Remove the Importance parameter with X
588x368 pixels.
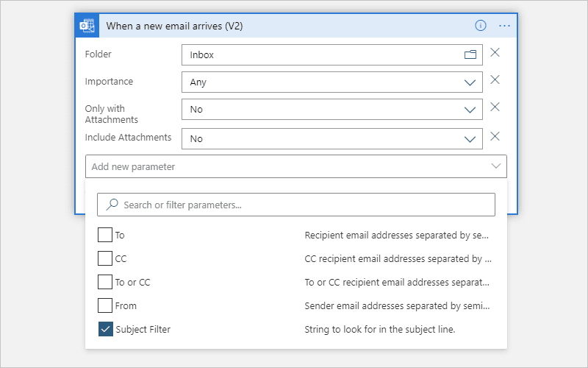coord(495,79)
